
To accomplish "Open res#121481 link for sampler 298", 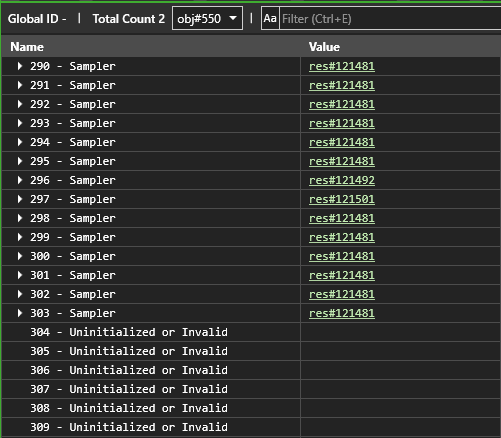I will 342,218.
